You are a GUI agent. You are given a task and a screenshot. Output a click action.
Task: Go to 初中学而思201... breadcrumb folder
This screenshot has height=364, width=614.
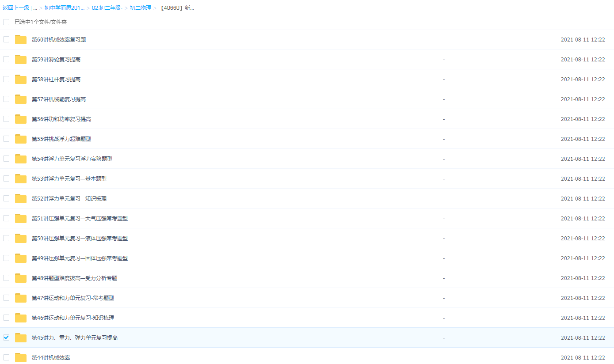[x=64, y=8]
